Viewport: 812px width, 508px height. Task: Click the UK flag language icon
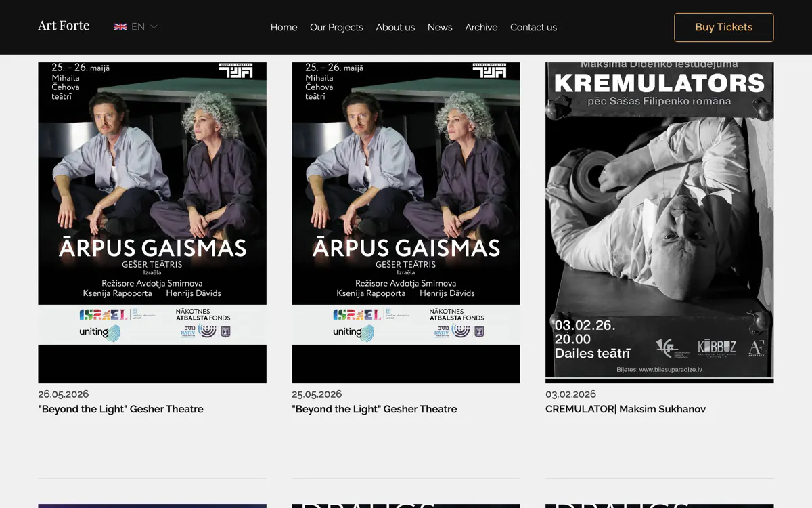120,27
